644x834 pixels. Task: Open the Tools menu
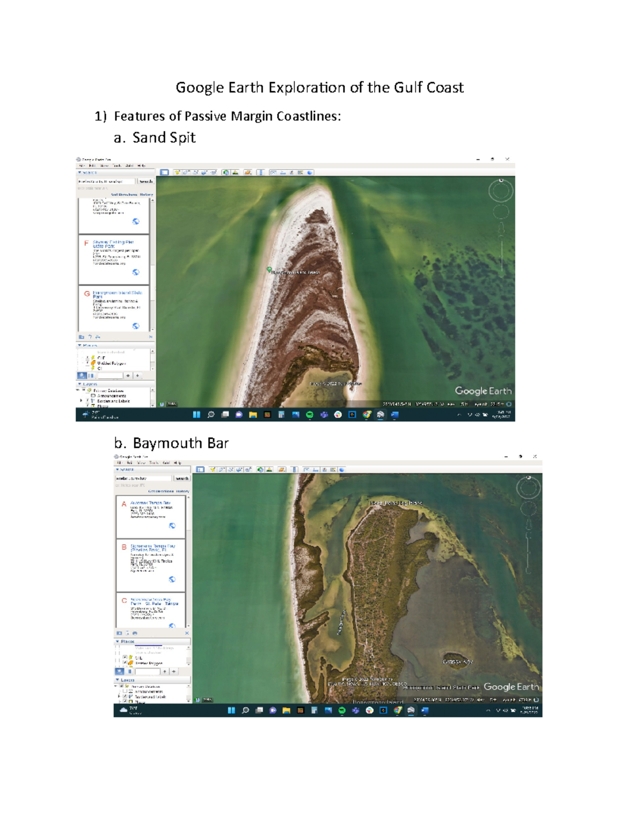[x=116, y=165]
